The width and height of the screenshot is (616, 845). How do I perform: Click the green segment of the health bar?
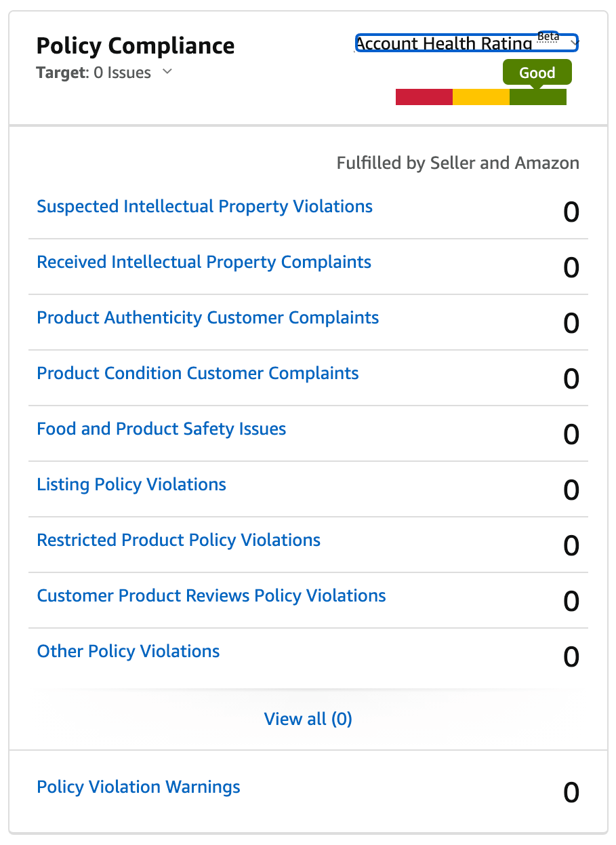point(538,97)
